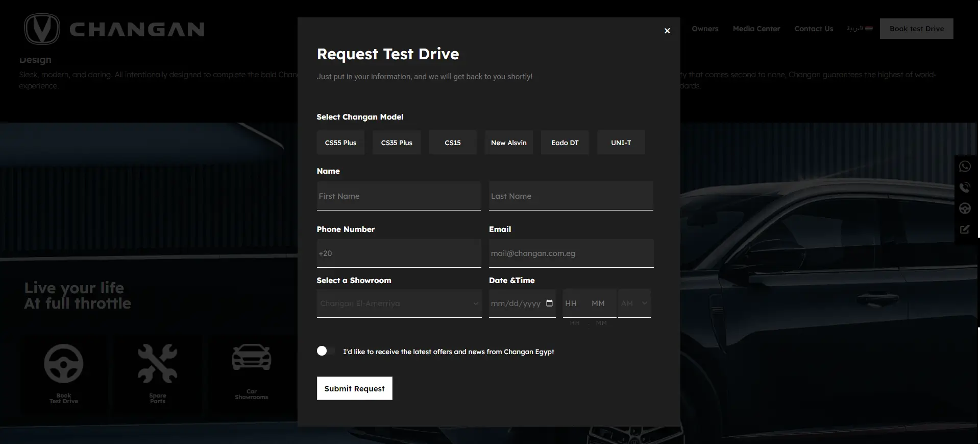Switch language to Arabic
980x444 pixels.
point(860,29)
